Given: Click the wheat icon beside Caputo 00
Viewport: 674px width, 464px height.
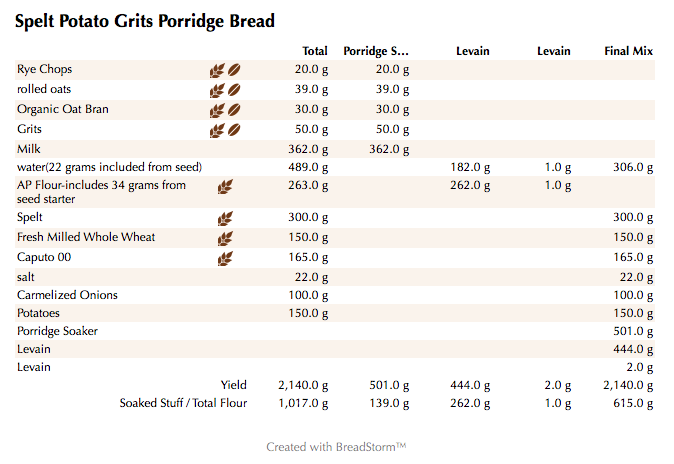Looking at the screenshot, I should point(225,258).
